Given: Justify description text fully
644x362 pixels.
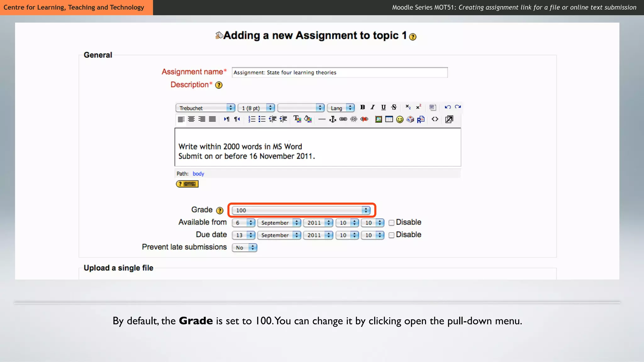Looking at the screenshot, I should click(x=213, y=119).
